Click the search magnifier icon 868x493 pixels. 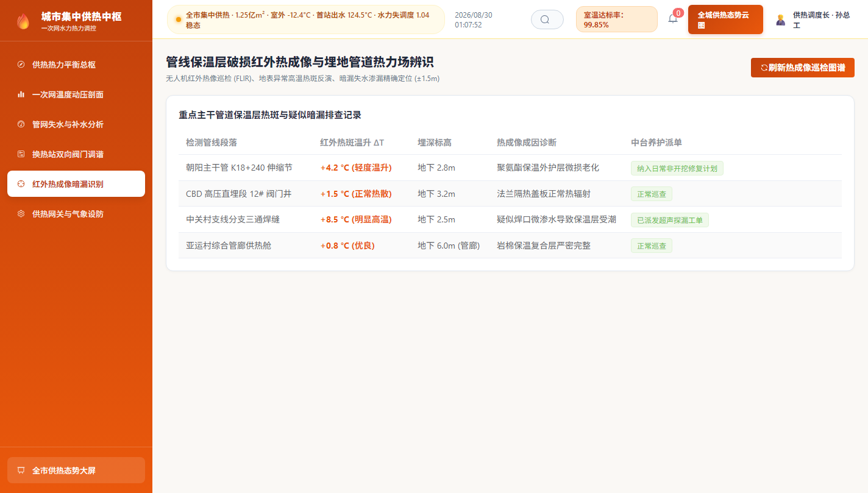[x=545, y=20]
